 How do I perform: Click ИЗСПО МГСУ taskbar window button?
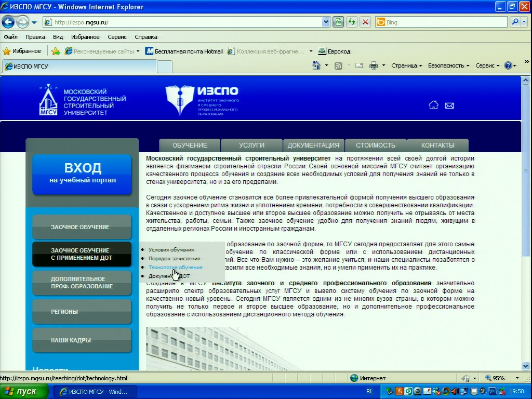coord(95,392)
